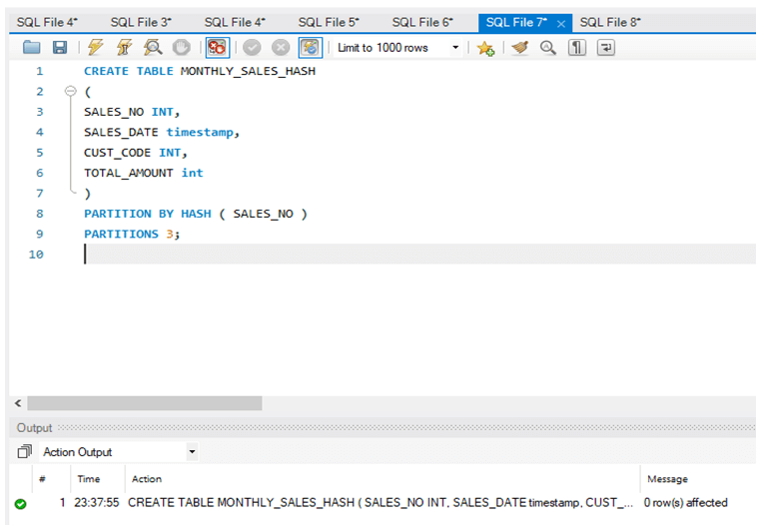
Task: Switch to SQL File 8 tab
Action: (x=610, y=22)
